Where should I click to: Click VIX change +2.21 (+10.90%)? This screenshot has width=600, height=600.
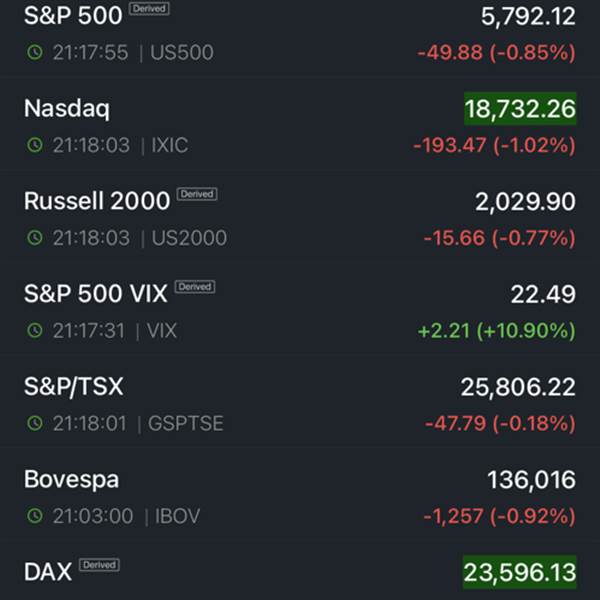(x=497, y=331)
